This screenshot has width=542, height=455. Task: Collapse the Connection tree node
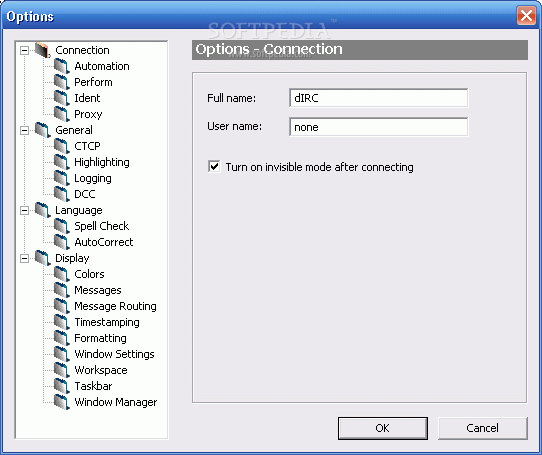click(x=24, y=50)
